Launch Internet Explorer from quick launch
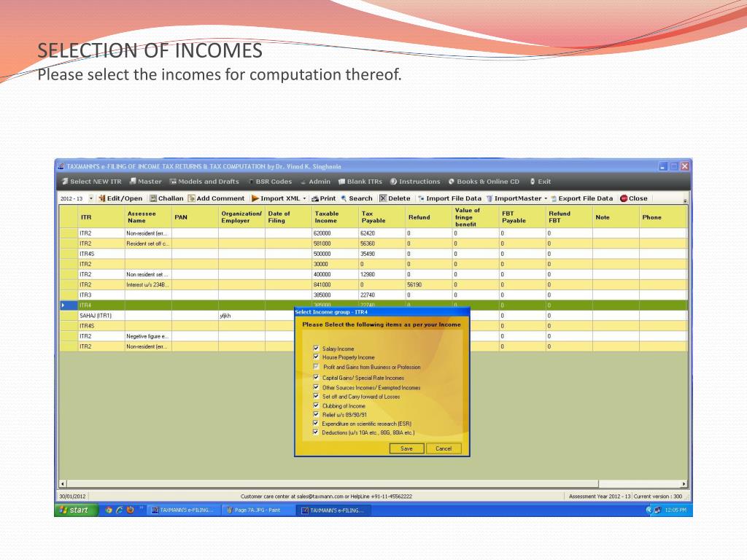This screenshot has height=560, width=747. click(x=119, y=510)
